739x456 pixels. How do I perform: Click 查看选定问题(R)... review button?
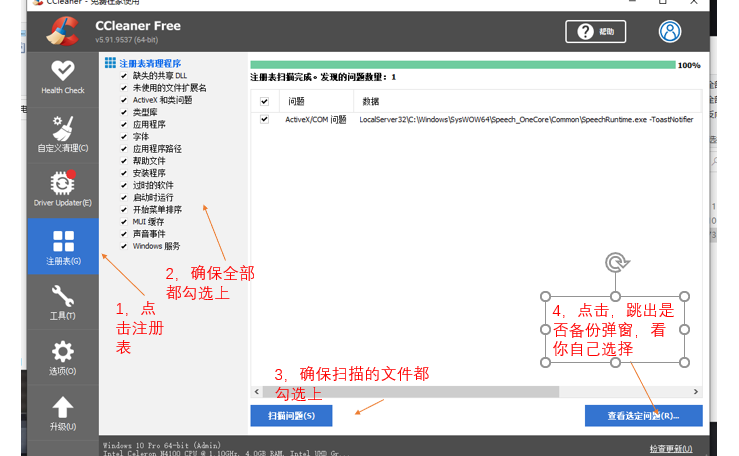(643, 415)
